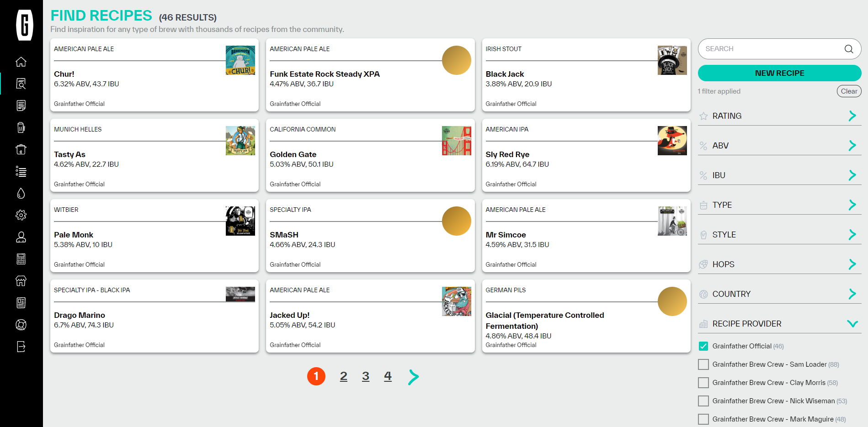Open the bulleted list icon in sidebar
Image resolution: width=868 pixels, height=427 pixels.
coord(21,171)
